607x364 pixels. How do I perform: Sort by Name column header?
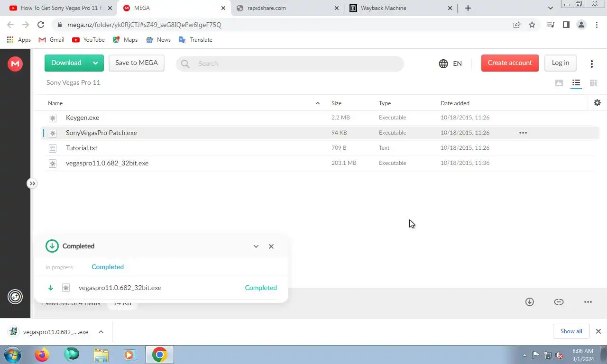point(55,103)
